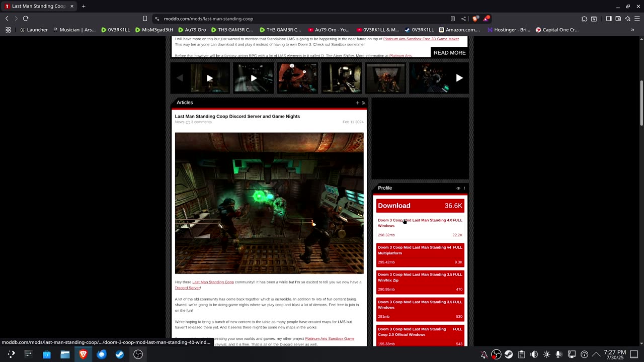The width and height of the screenshot is (644, 362).
Task: Open the RSS feed icon in Articles header
Action: (x=364, y=103)
